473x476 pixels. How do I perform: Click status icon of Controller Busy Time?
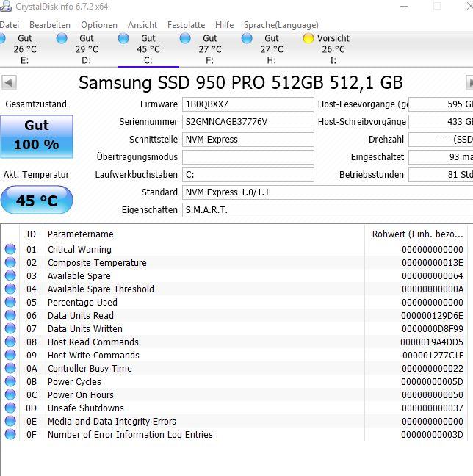pos(10,368)
